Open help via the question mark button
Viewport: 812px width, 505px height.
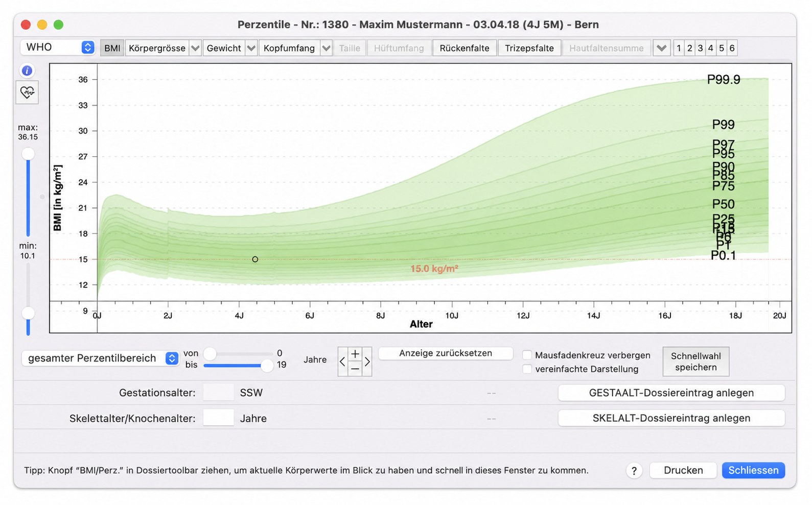(634, 471)
